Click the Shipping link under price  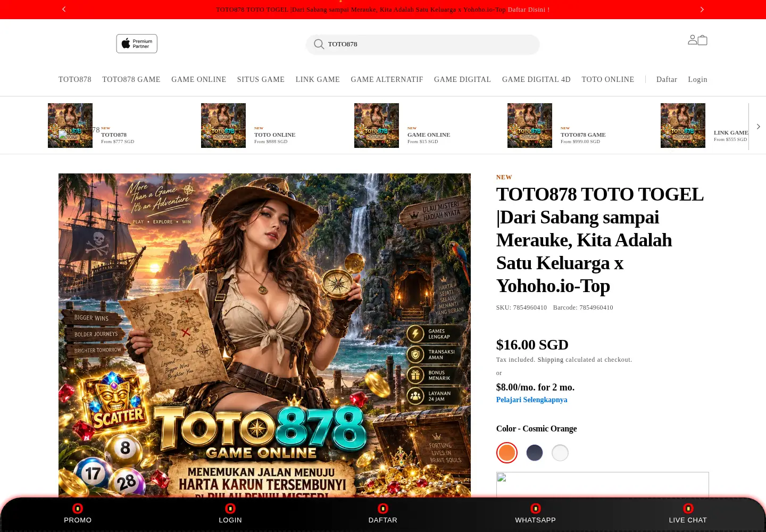[551, 360]
